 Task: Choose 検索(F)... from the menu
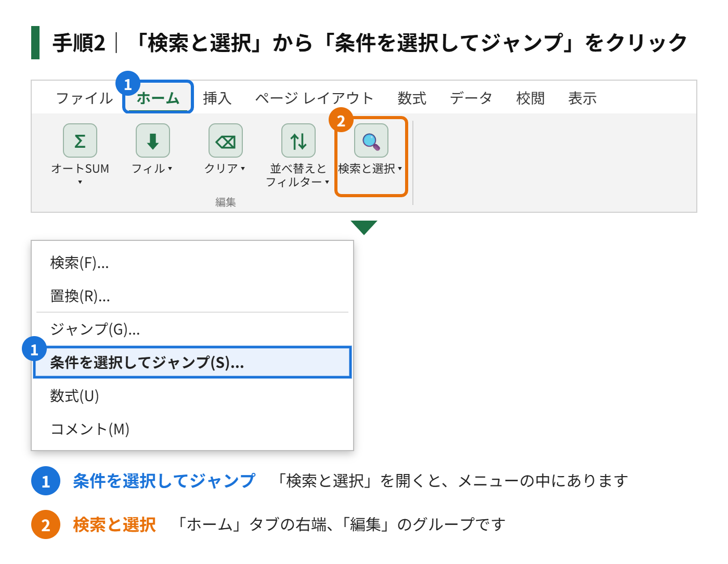pyautogui.click(x=192, y=263)
